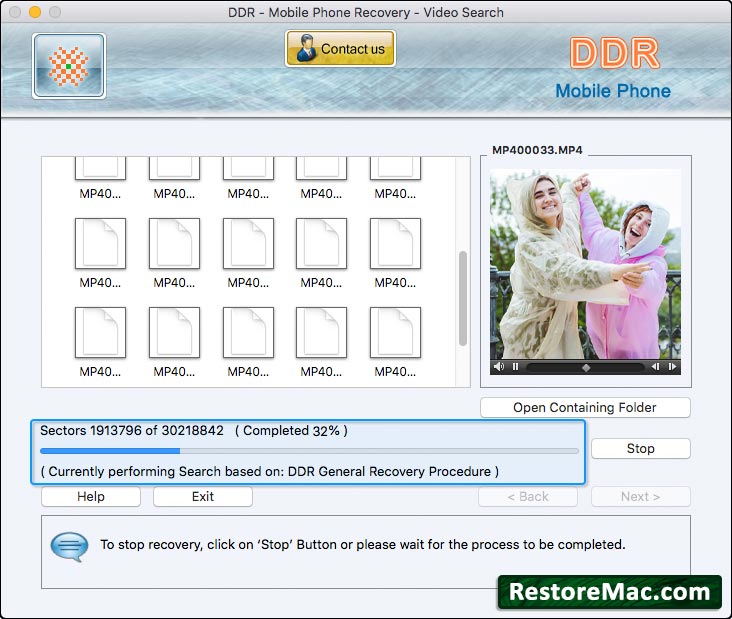Step video preview one frame forward

tap(672, 366)
